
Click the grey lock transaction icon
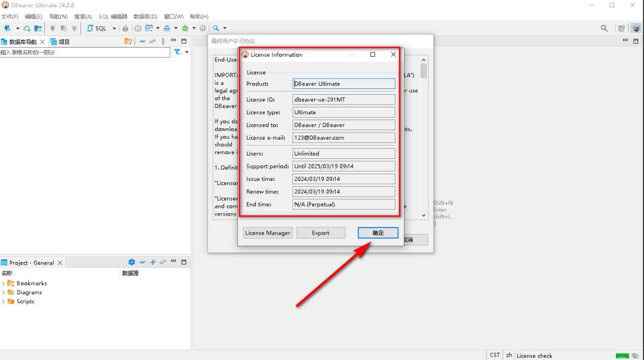125,29
